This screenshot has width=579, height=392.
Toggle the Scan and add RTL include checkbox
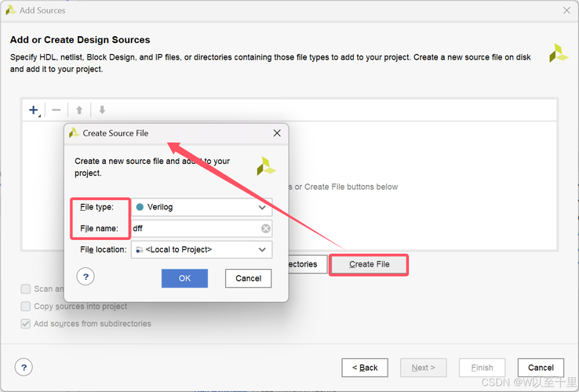tap(26, 289)
